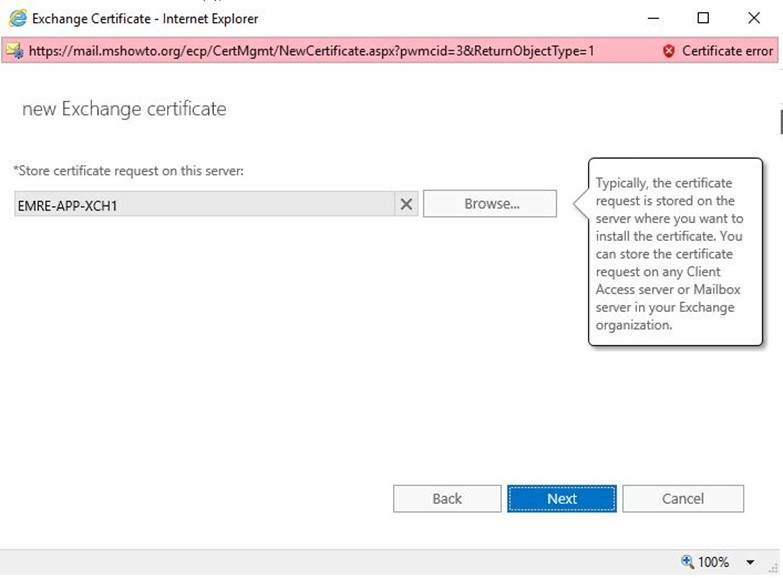The width and height of the screenshot is (783, 578).
Task: Click the vertical scrollbar thumb at right edge
Action: point(781,122)
